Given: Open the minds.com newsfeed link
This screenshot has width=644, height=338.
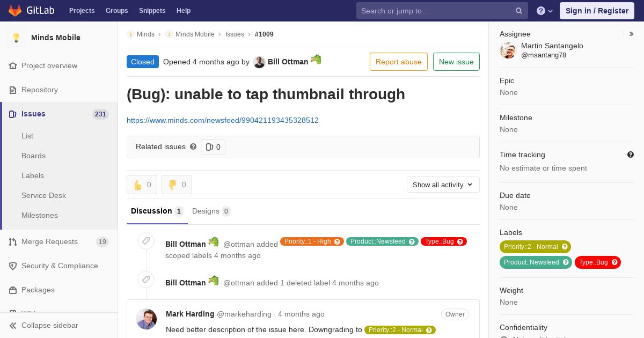Looking at the screenshot, I should click(223, 120).
